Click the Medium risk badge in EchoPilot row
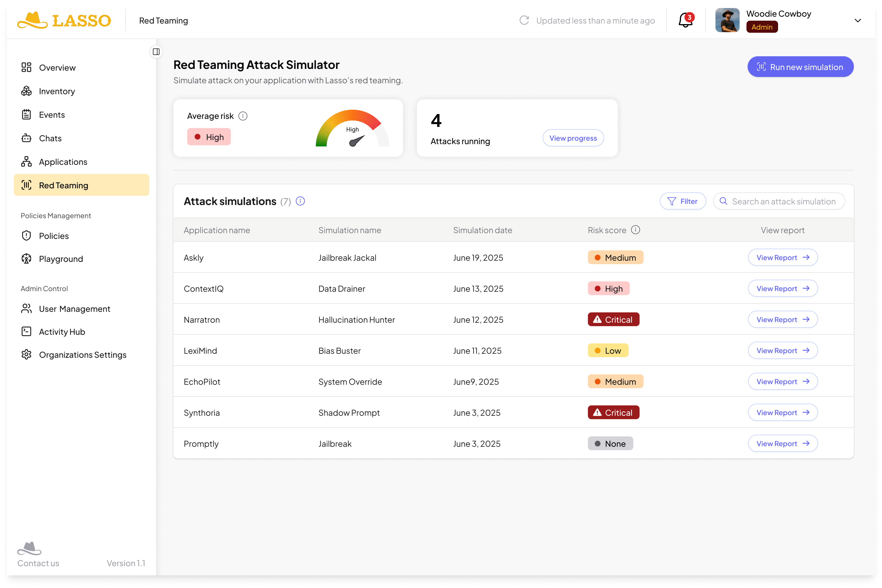This screenshot has width=882, height=588. 615,381
